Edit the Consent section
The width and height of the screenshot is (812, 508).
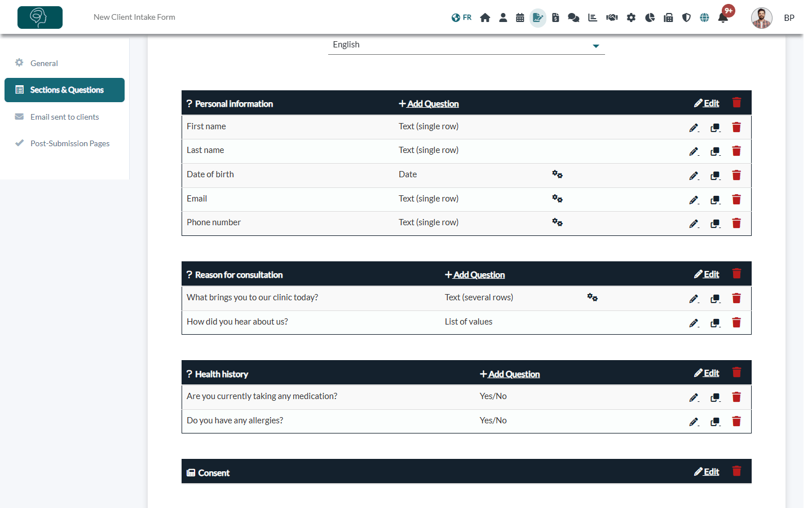707,472
